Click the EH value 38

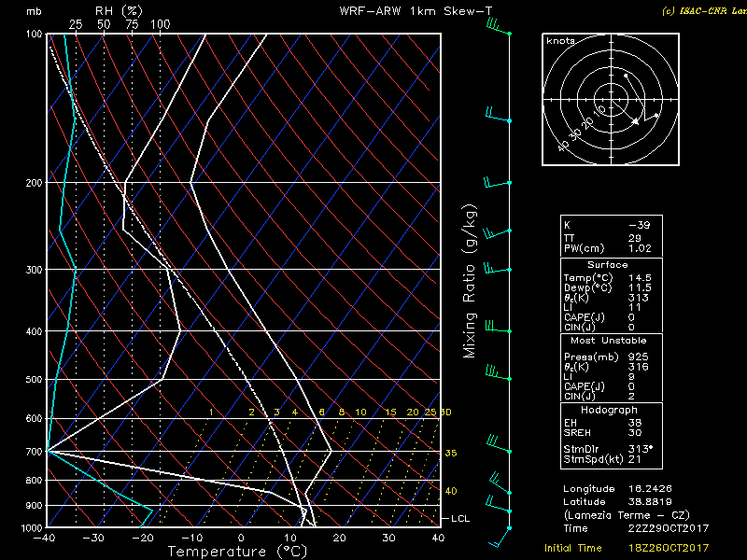click(635, 423)
